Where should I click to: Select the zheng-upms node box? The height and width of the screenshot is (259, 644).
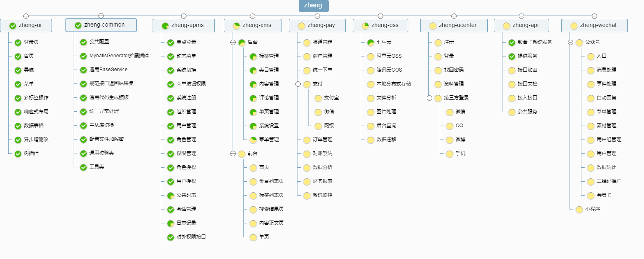point(184,25)
